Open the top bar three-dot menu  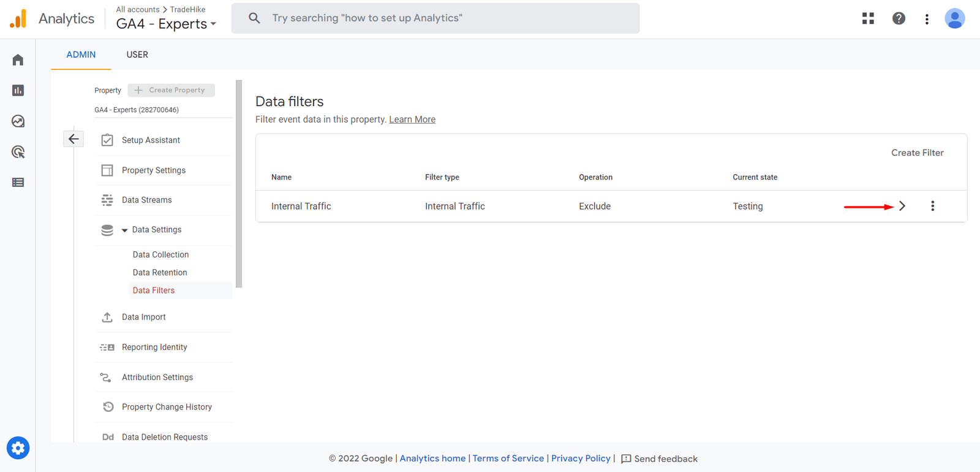[x=927, y=19]
